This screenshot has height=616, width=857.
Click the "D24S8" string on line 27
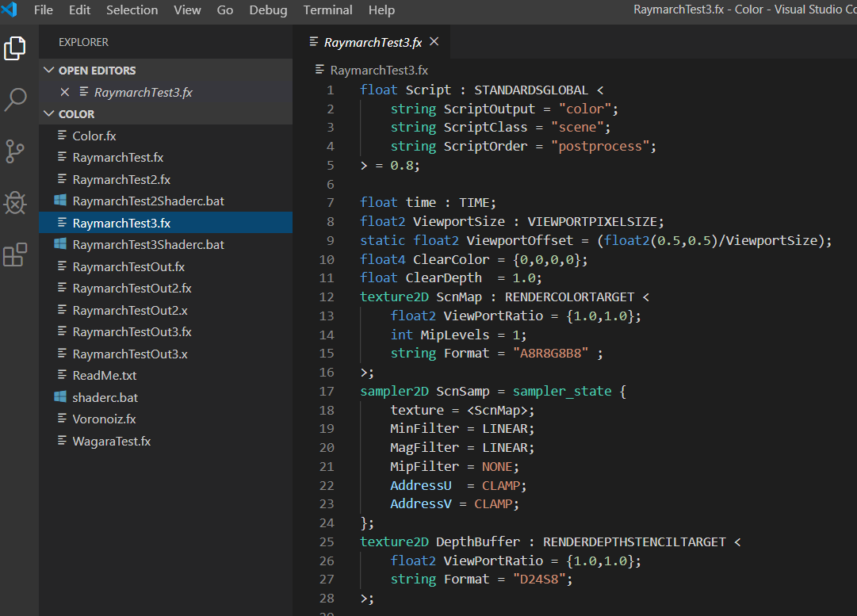click(x=538, y=579)
